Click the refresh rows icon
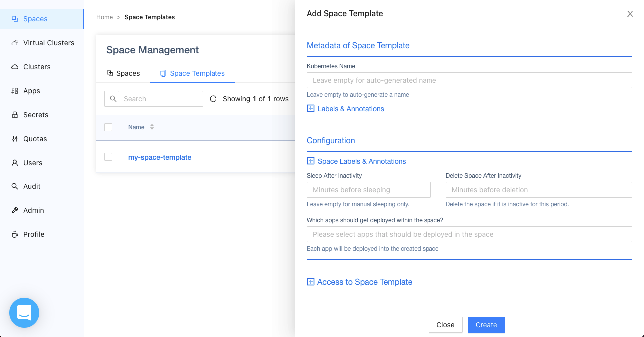 (x=213, y=99)
